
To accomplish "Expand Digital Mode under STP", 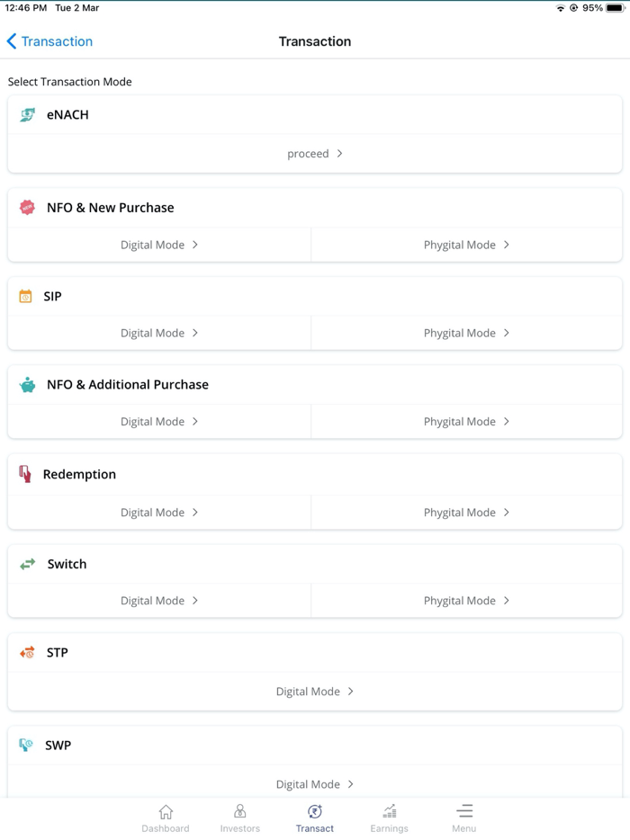I will click(x=315, y=691).
